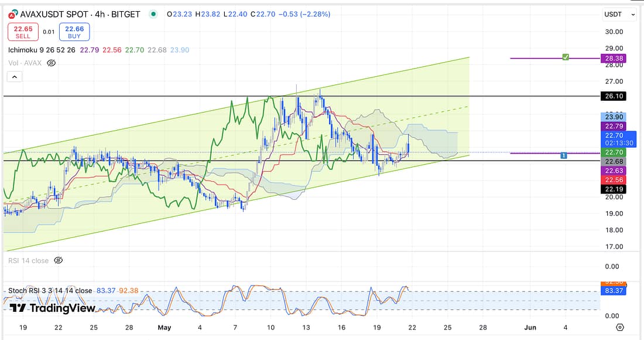The width and height of the screenshot is (644, 340).
Task: Click the AVAX coin logo icon
Action: [11, 14]
